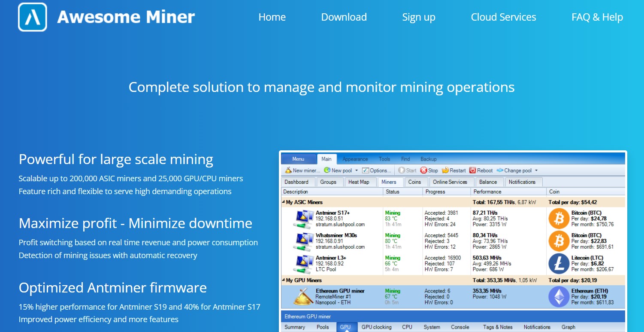Click the red Reboot power icon

[473, 171]
